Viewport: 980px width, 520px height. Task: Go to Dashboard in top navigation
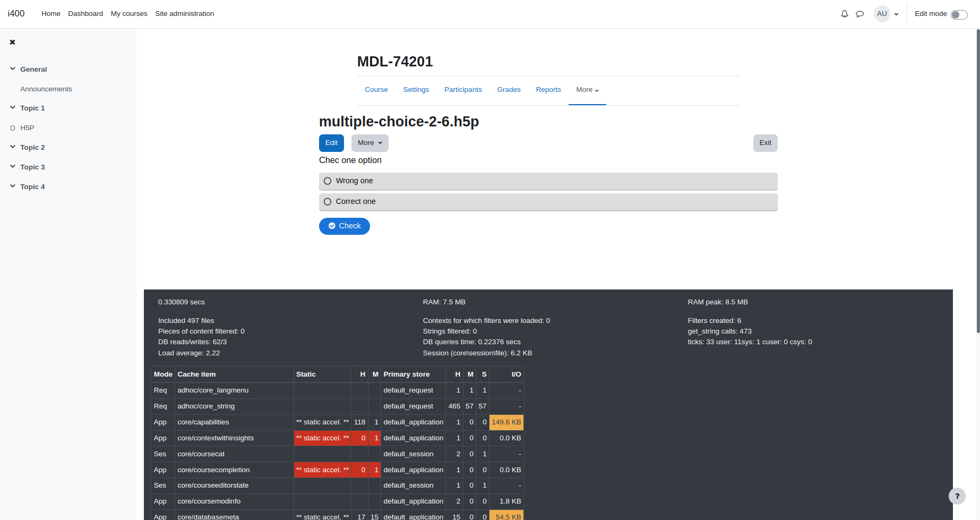(85, 14)
